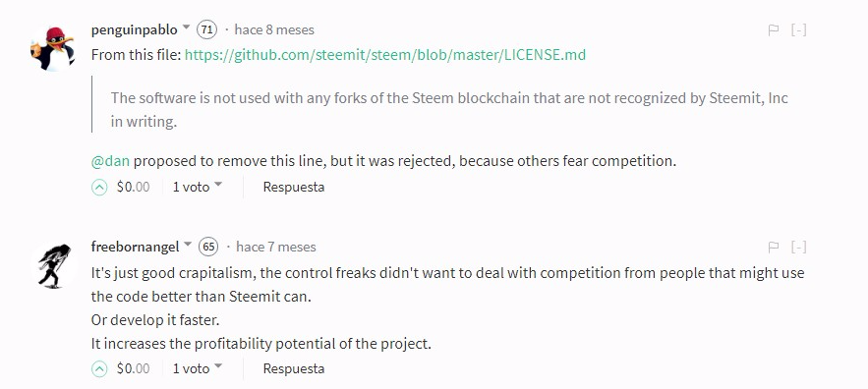The width and height of the screenshot is (868, 389).
Task: Click freebornangel's reputation badge 65
Action: (x=208, y=247)
